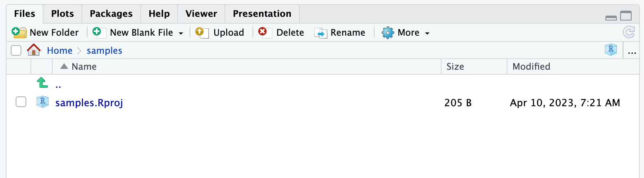Viewport: 644px width, 178px height.
Task: Navigate to Home in breadcrumb
Action: 60,50
